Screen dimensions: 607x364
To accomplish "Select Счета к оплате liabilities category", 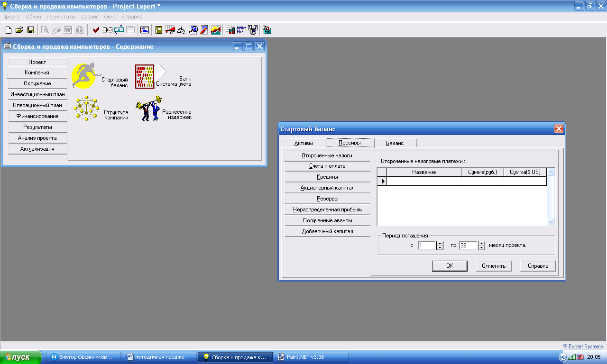I will [x=327, y=166].
